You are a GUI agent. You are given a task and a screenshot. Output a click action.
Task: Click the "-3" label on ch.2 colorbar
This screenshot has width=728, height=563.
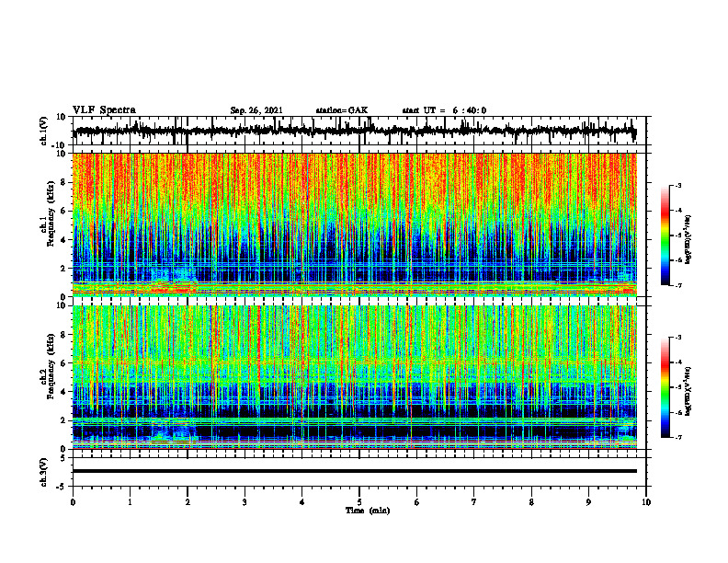678,338
